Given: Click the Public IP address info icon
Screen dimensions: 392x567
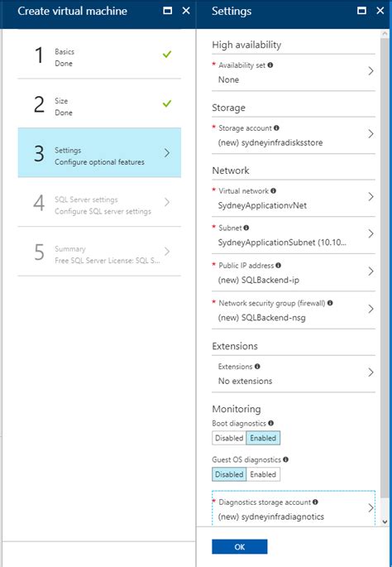Looking at the screenshot, I should tap(278, 265).
